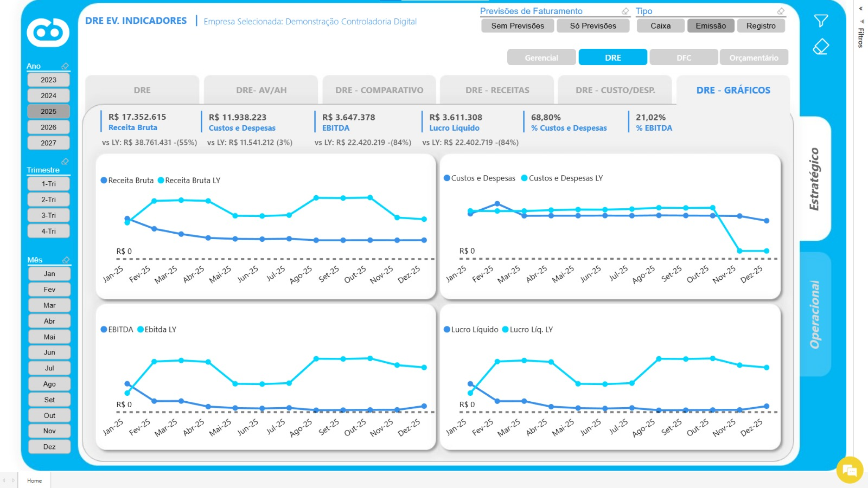Open the DRE- AV/AH tab

pyautogui.click(x=261, y=90)
